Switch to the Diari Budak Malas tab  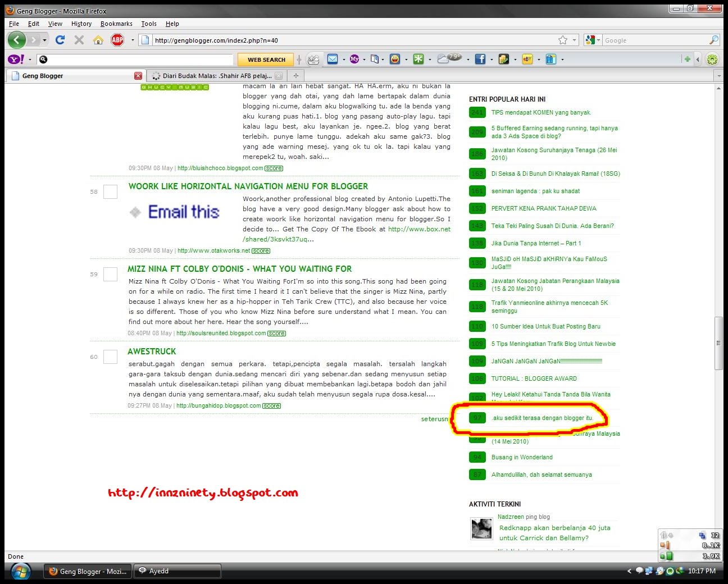tap(216, 76)
